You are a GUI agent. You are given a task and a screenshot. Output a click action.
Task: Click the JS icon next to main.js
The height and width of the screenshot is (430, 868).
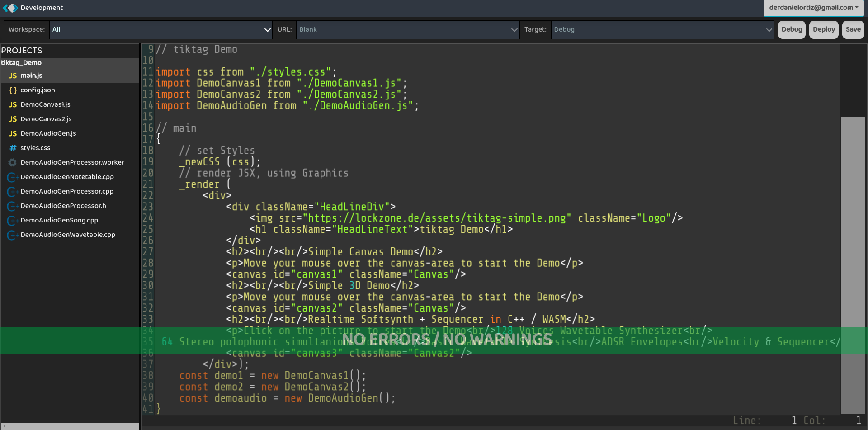13,76
